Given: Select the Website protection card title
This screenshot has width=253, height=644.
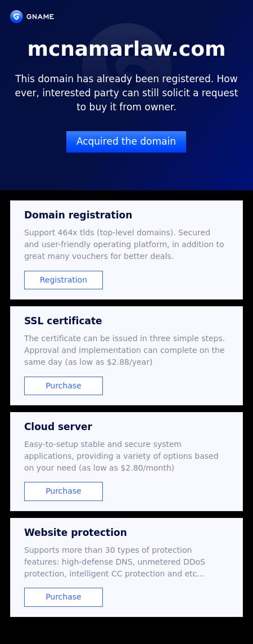Looking at the screenshot, I should pyautogui.click(x=75, y=533).
